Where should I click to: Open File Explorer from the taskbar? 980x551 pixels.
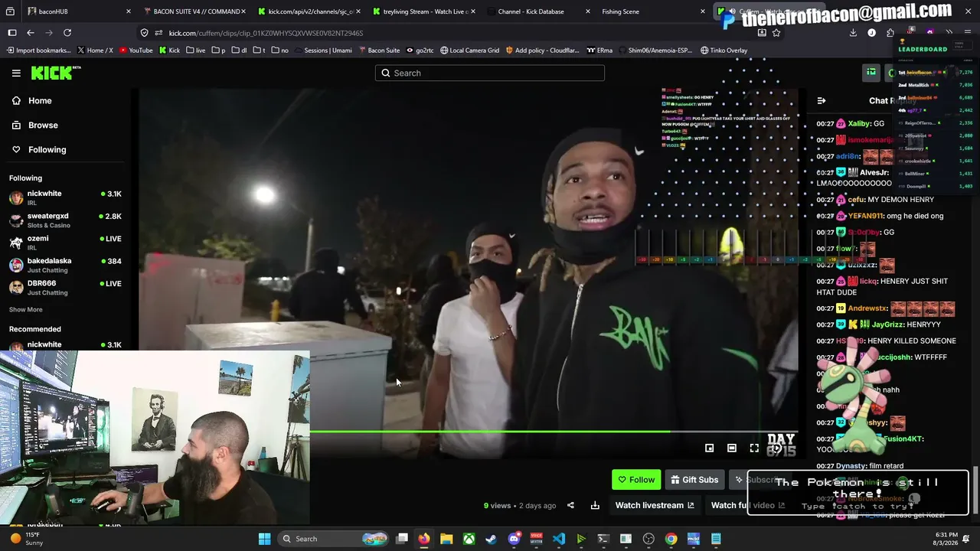coord(446,539)
